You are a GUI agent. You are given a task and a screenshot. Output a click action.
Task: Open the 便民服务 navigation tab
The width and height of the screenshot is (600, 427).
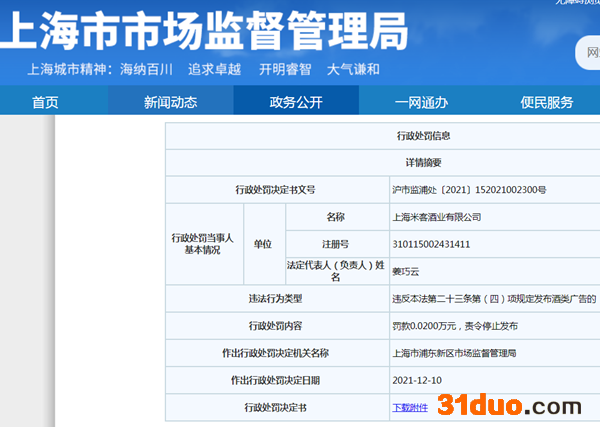[546, 102]
